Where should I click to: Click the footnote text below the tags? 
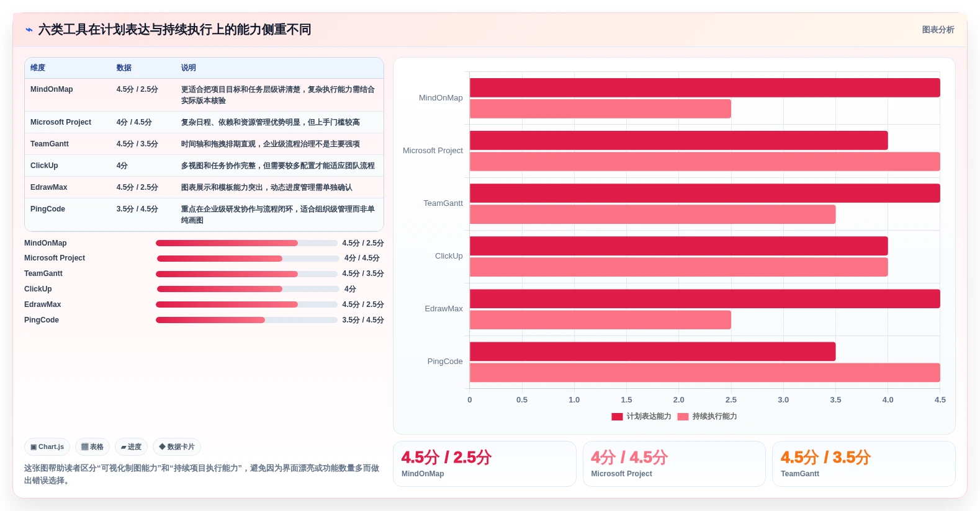tap(202, 474)
